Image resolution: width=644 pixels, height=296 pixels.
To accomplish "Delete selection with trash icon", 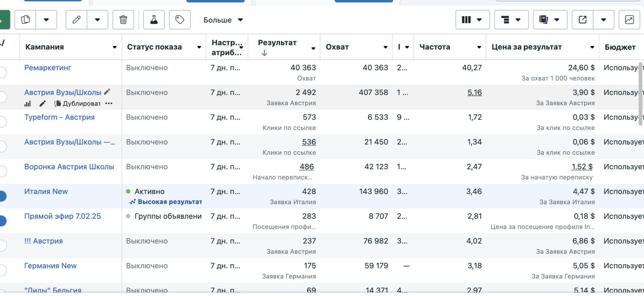I will 123,20.
